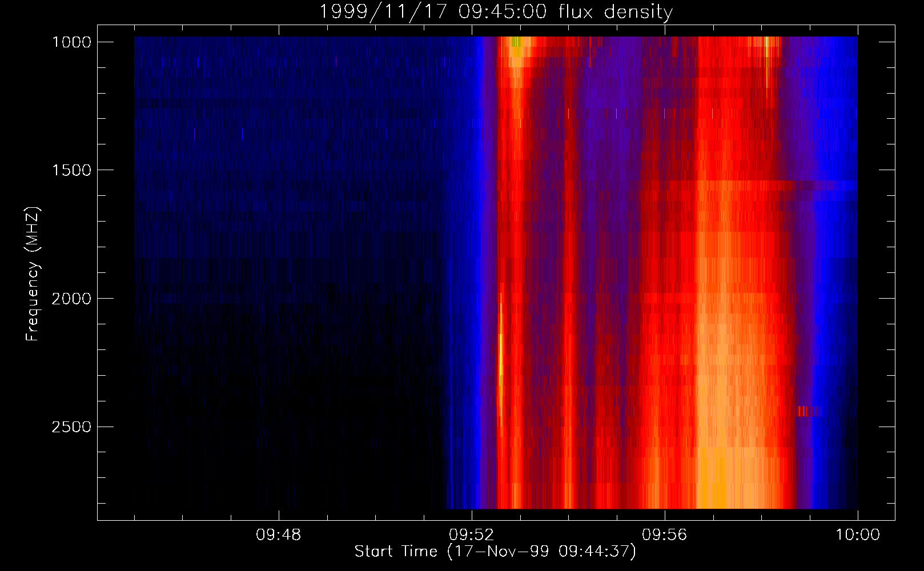Click the 2000 frequency tick label
The height and width of the screenshot is (571, 924).
[71, 299]
